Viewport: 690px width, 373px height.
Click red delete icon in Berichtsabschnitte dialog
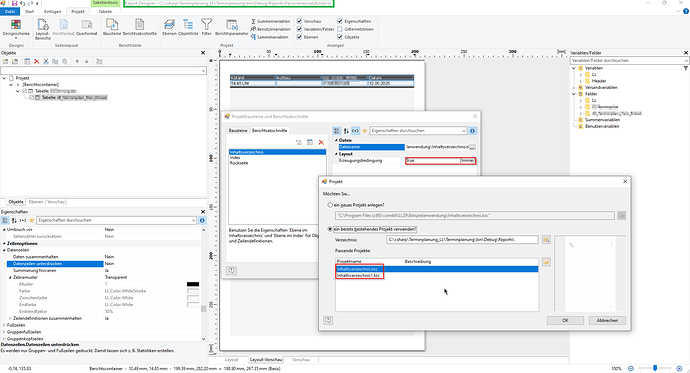coord(321,143)
